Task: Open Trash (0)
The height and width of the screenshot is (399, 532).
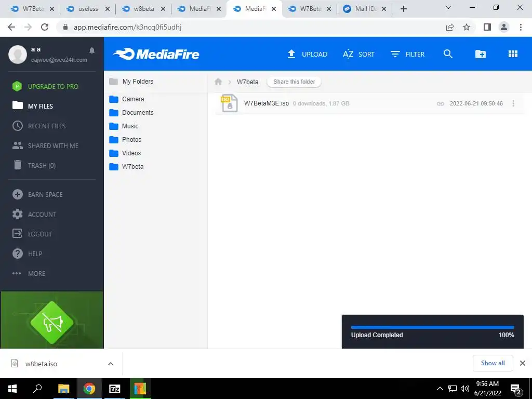Action: click(34, 165)
